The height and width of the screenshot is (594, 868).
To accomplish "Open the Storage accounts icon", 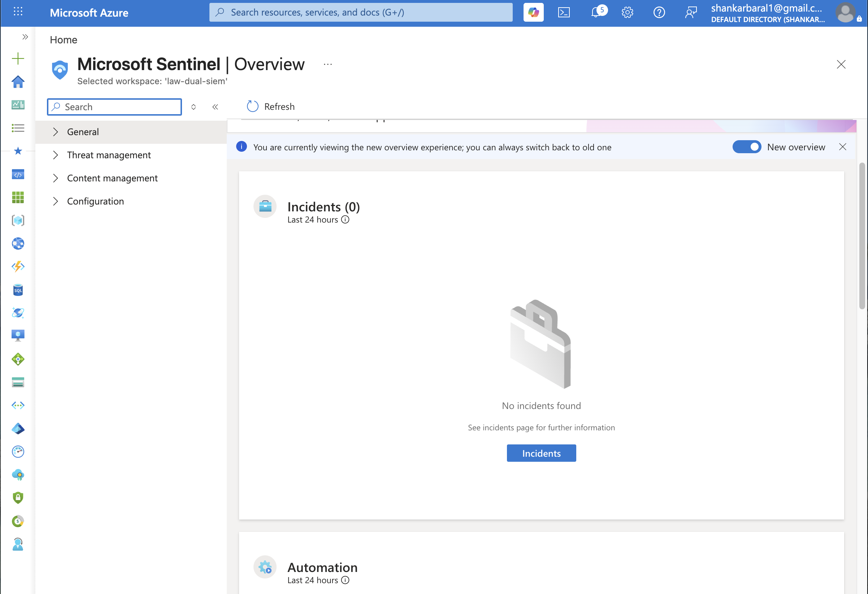I will pos(18,382).
